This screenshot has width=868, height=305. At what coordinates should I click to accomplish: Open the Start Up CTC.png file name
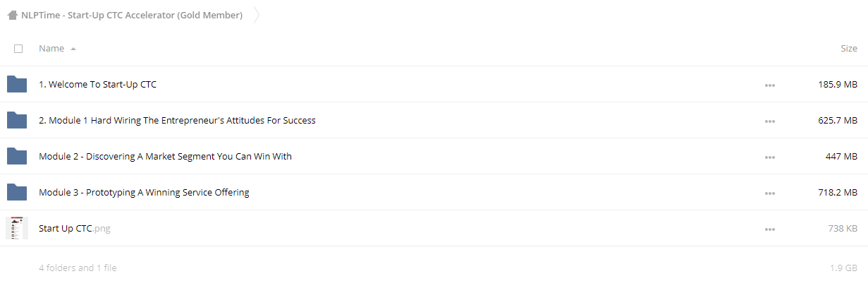pyautogui.click(x=75, y=228)
